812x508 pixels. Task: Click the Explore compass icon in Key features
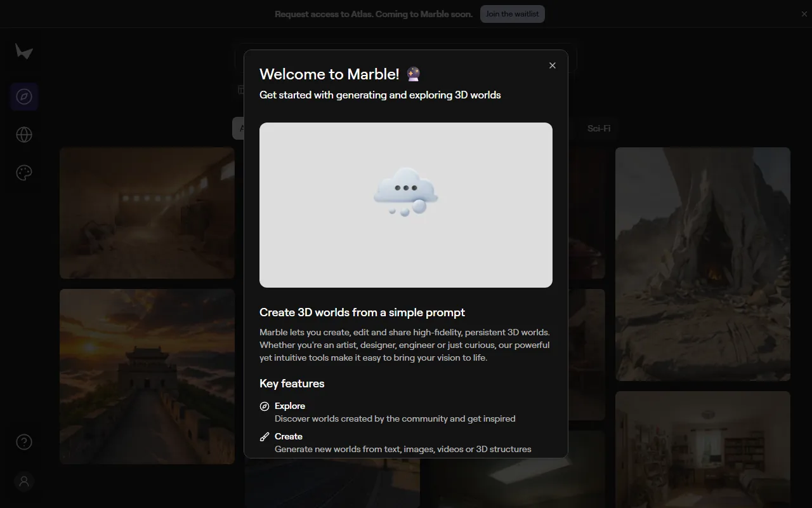point(265,406)
